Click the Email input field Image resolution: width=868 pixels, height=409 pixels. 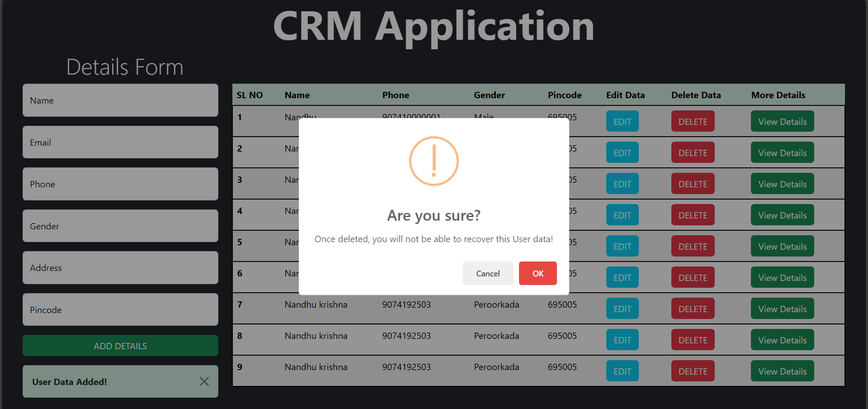120,142
